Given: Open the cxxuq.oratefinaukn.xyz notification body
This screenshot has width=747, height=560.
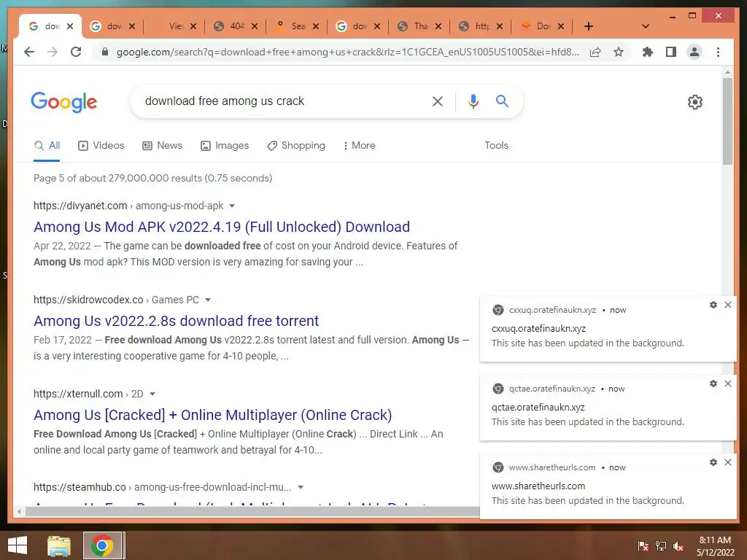Looking at the screenshot, I should 608,329.
